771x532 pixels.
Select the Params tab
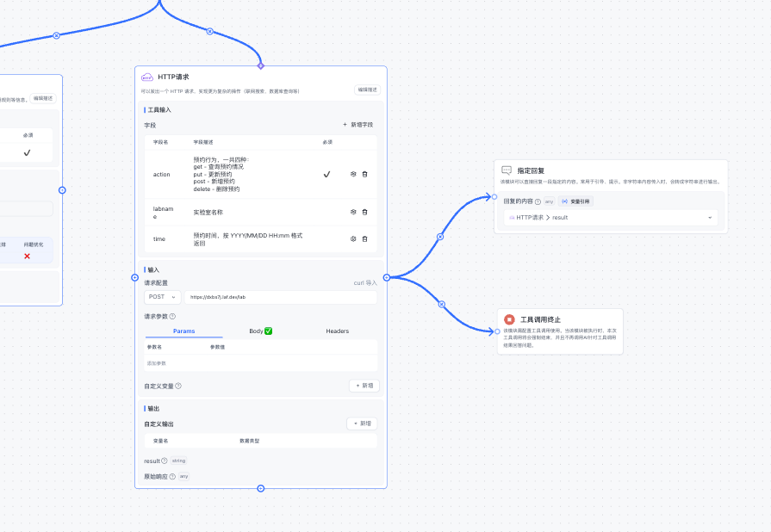[183, 331]
